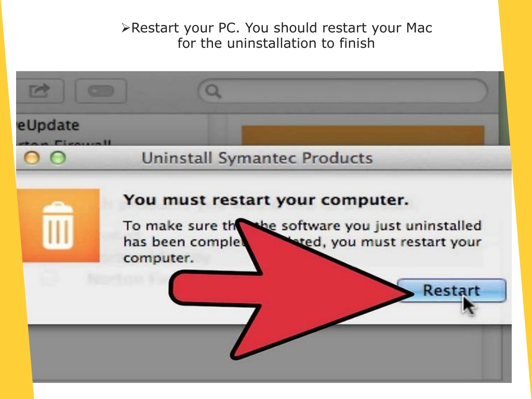The image size is (532, 399).
Task: Click the pill-shaped tag toolbar button
Action: [101, 91]
